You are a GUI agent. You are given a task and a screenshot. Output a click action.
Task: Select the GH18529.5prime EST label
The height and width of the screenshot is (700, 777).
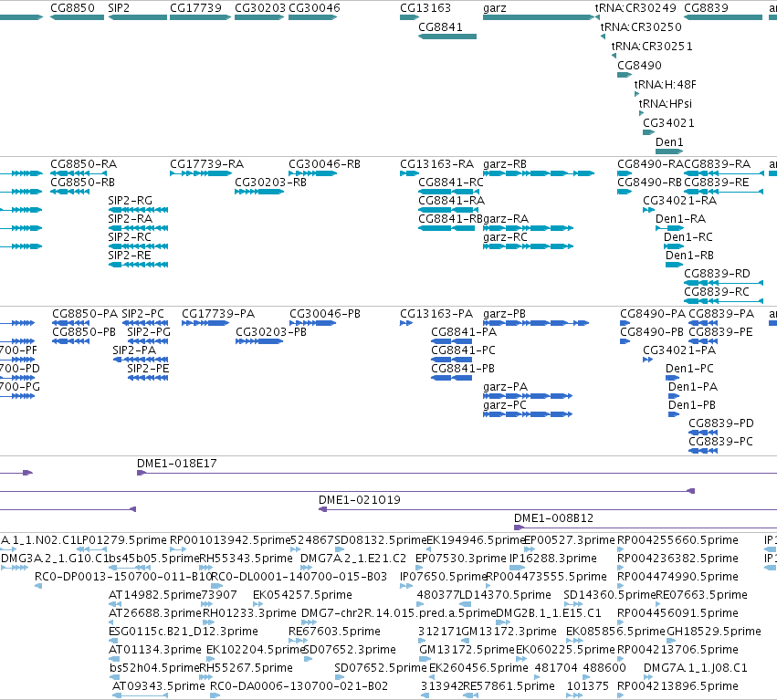click(x=714, y=632)
